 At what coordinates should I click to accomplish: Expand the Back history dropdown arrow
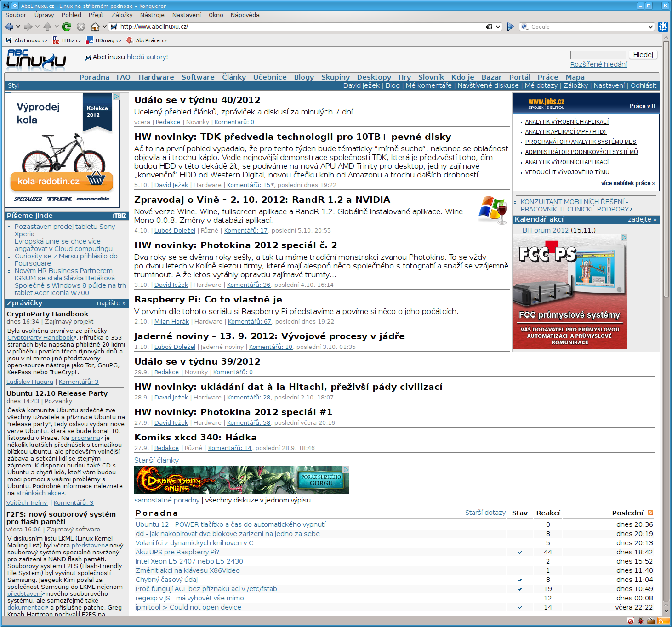coord(18,27)
